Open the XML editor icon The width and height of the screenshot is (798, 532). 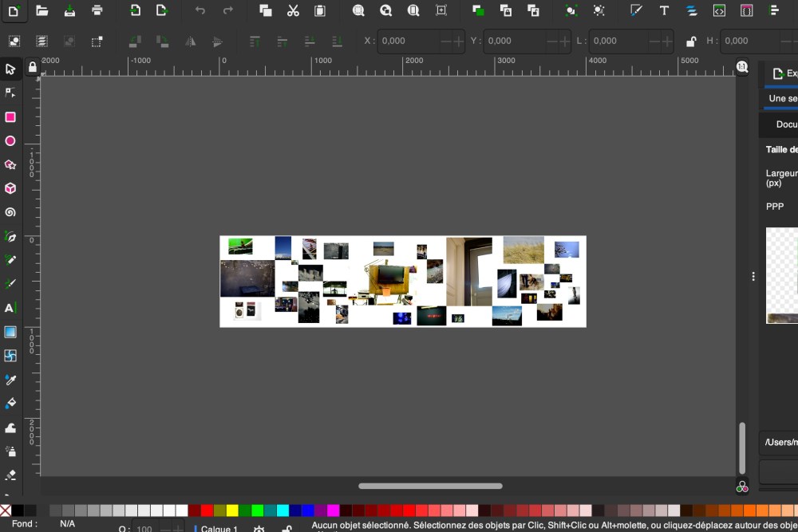click(719, 10)
